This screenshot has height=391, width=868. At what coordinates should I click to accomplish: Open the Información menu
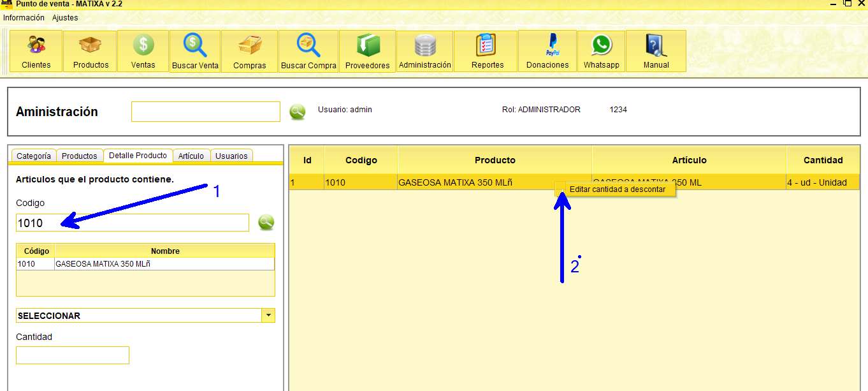pyautogui.click(x=24, y=17)
